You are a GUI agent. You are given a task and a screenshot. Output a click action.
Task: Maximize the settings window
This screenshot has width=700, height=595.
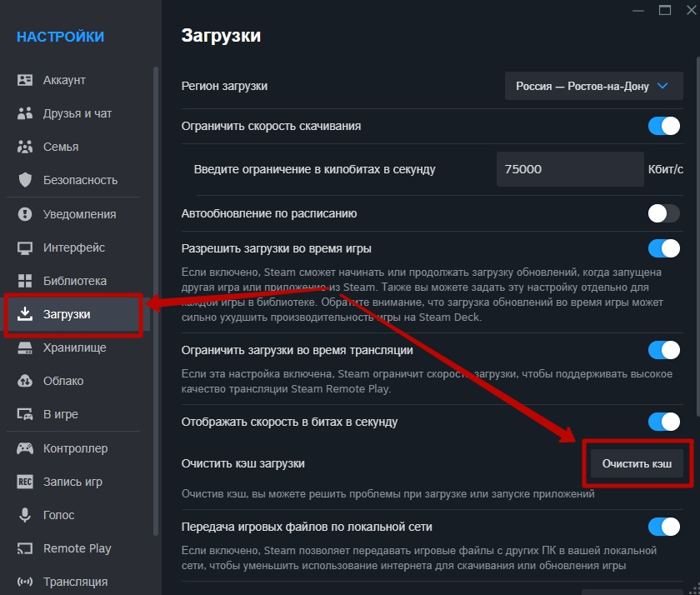665,10
